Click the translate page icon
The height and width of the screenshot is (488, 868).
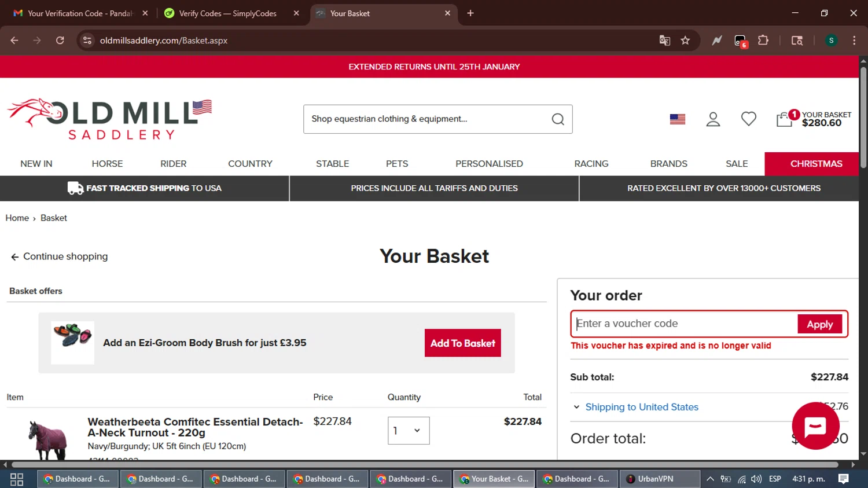click(x=665, y=41)
